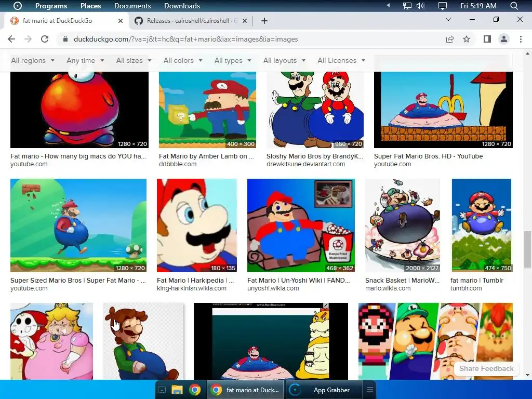Open the Cairo menu circle icon
The height and width of the screenshot is (399, 532).
18,6
